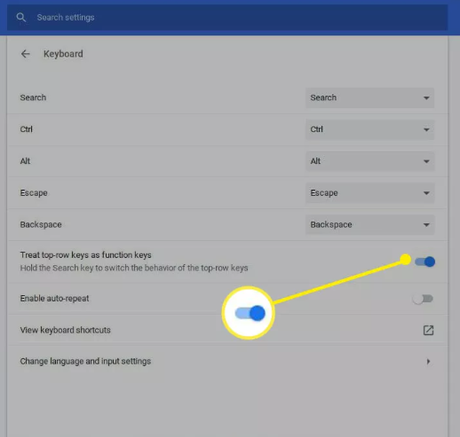The height and width of the screenshot is (437, 460).
Task: Click the magnifier icon in search bar
Action: tap(21, 17)
